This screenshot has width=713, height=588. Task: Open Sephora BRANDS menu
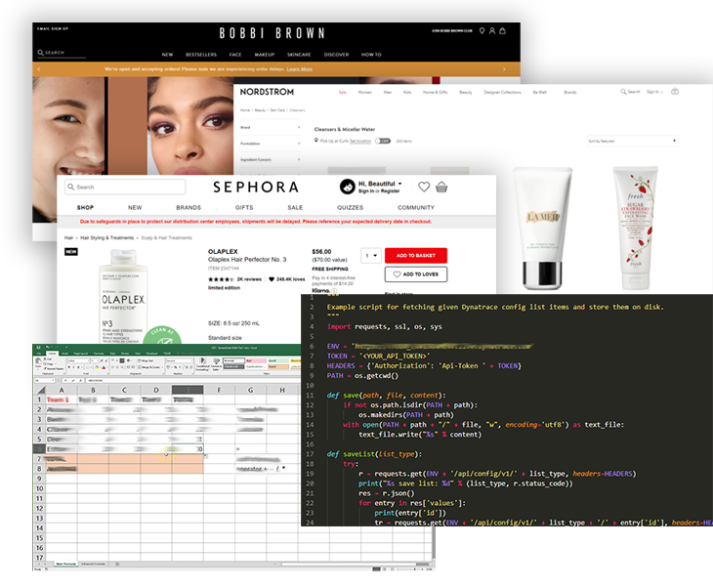click(189, 207)
